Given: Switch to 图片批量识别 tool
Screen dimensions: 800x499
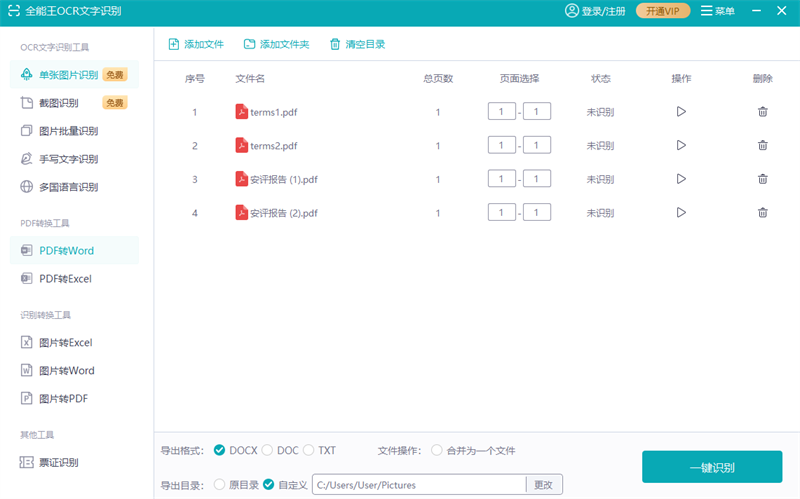Looking at the screenshot, I should coord(68,131).
